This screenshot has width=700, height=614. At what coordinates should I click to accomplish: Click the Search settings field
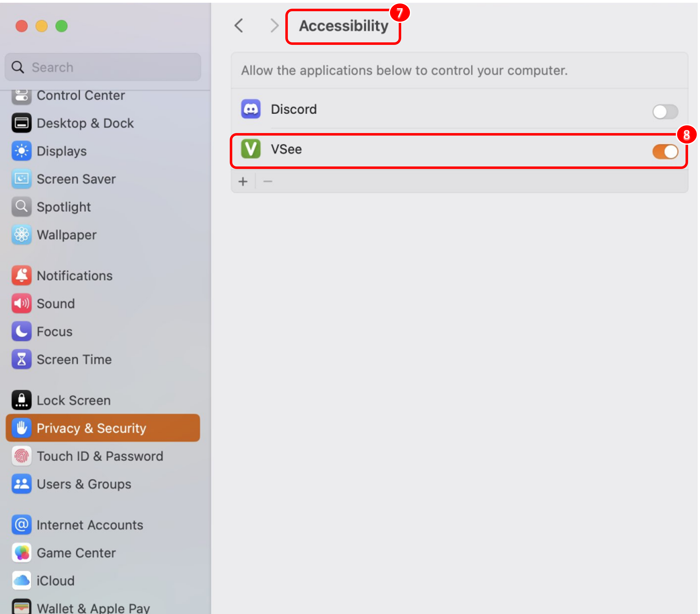tap(103, 67)
